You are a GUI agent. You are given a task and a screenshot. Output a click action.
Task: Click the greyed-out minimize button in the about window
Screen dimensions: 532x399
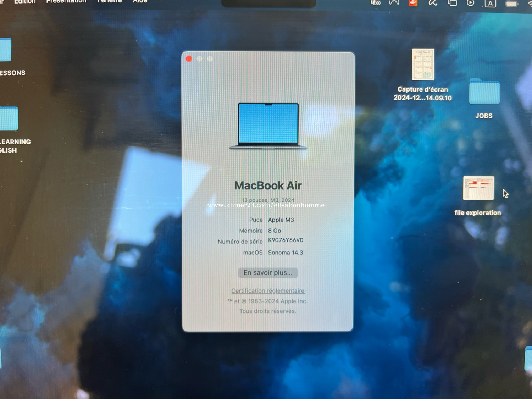point(200,59)
